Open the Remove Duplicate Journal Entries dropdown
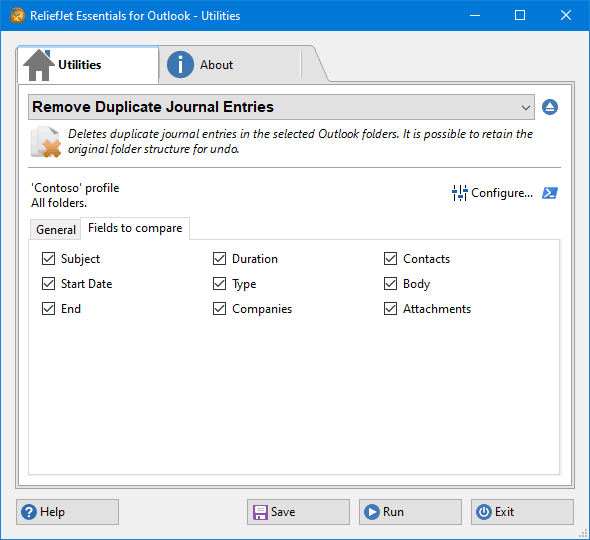590x540 pixels. click(x=281, y=107)
